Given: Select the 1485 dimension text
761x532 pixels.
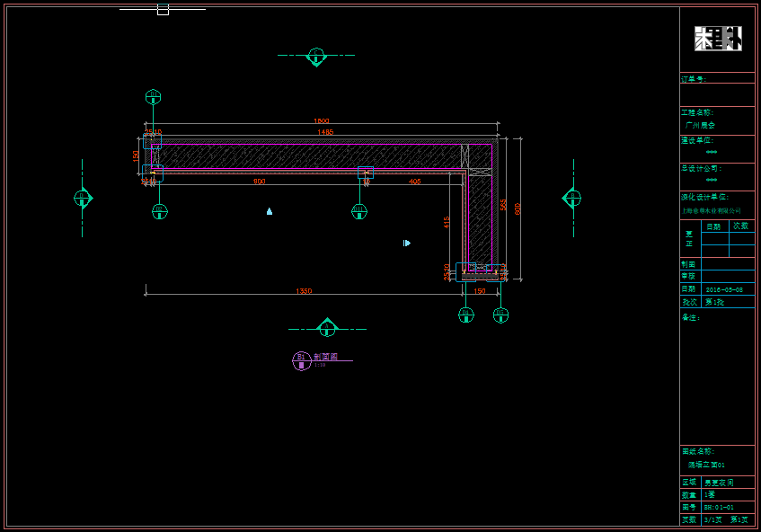Looking at the screenshot, I should point(325,132).
